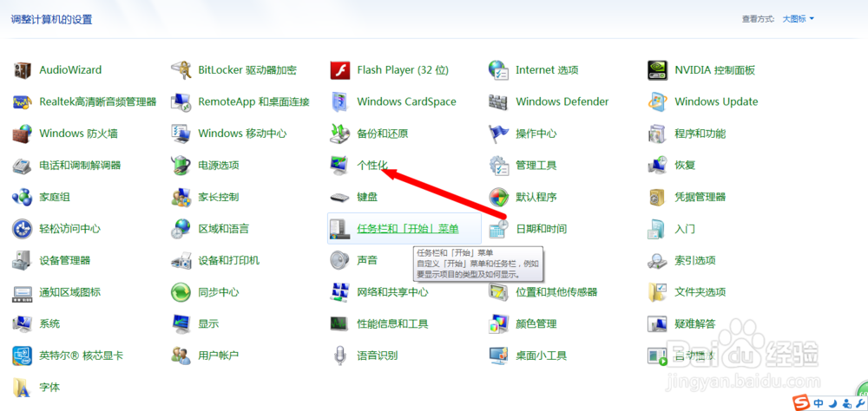
Task: Click the 区域和语言 globe icon
Action: point(181,228)
